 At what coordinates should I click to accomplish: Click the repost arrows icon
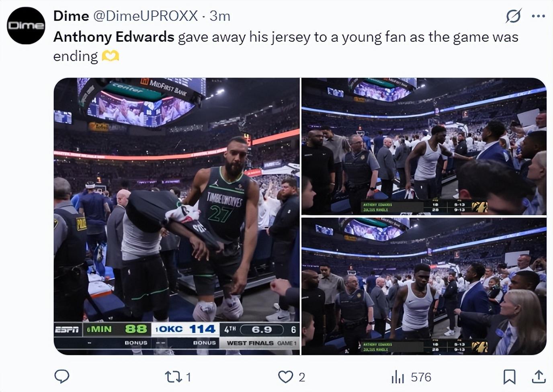coord(173,377)
